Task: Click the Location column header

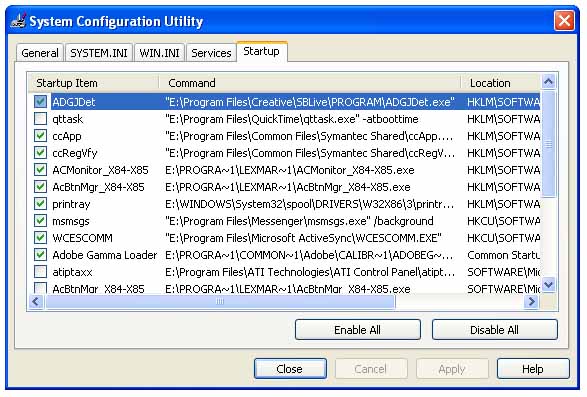Action: click(x=501, y=83)
